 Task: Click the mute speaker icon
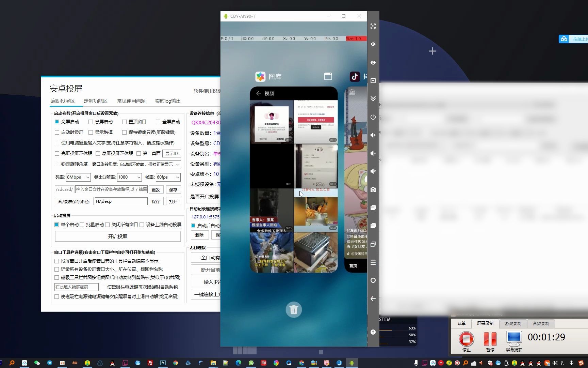[373, 171]
